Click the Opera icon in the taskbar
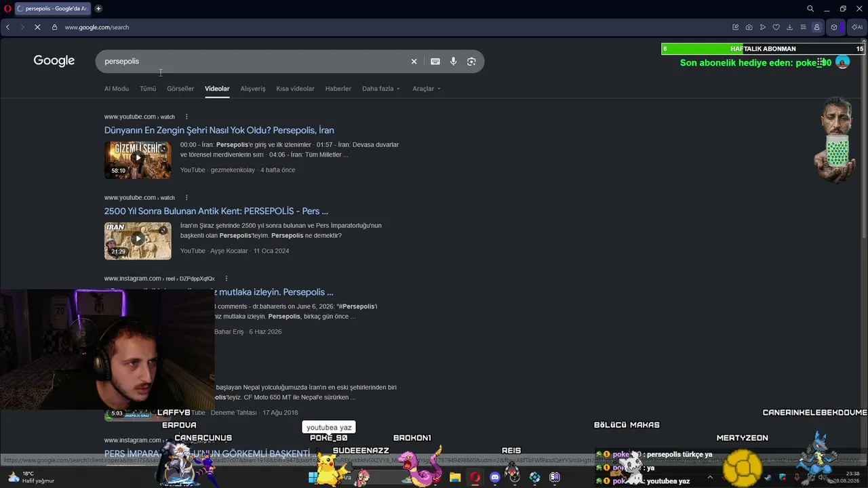The image size is (868, 488). 475,477
